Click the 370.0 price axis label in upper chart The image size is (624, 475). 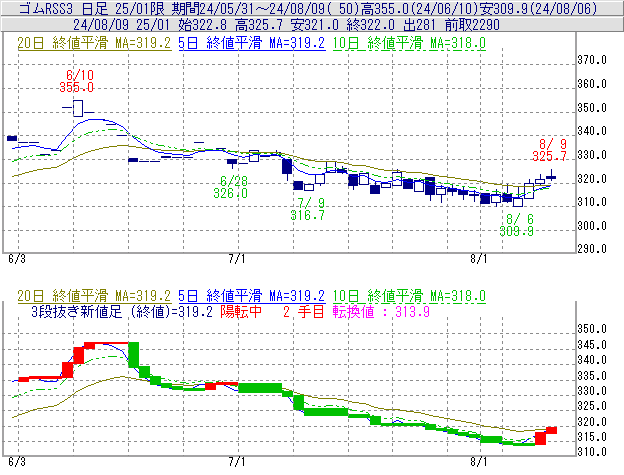[592, 60]
